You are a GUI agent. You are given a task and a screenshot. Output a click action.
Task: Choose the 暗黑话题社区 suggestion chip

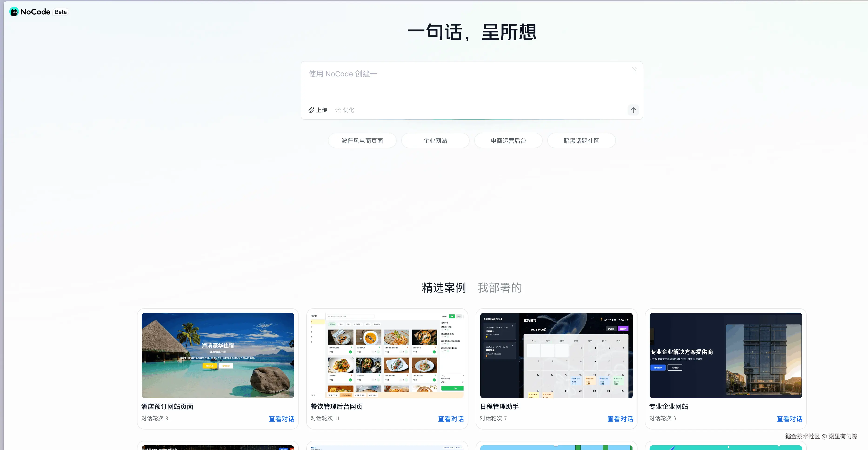[x=581, y=141]
